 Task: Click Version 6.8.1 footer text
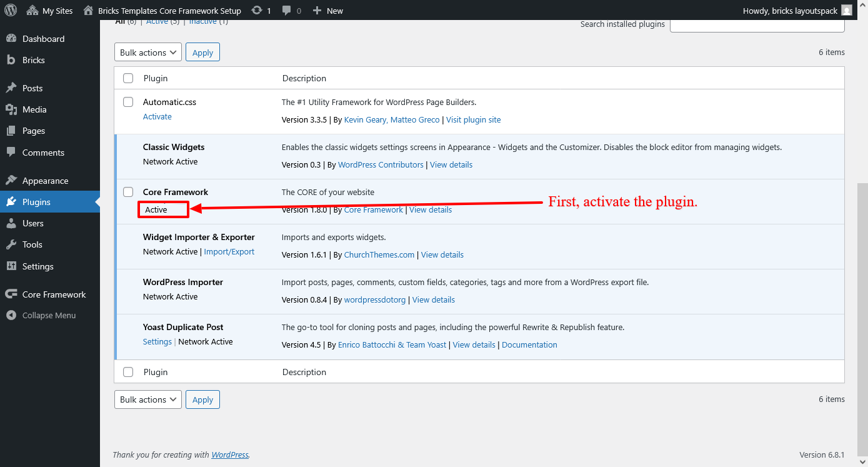pos(822,455)
